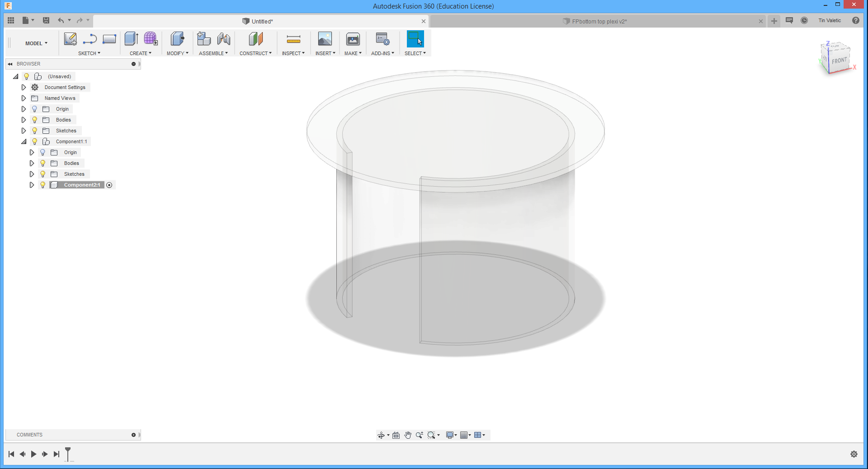Play the design timeline
868x469 pixels.
(33, 454)
